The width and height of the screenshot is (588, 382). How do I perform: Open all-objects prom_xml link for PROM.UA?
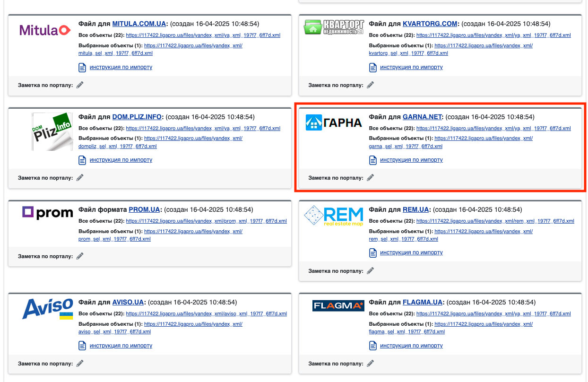pyautogui.click(x=207, y=221)
